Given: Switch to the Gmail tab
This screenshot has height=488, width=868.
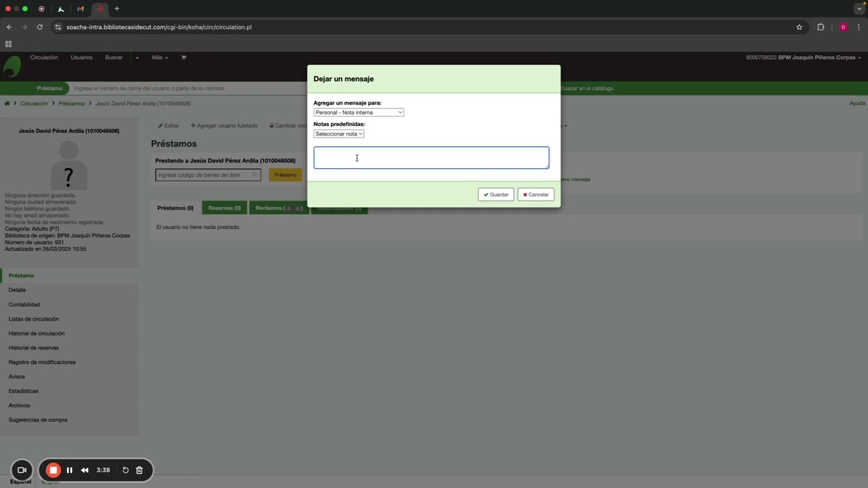Looking at the screenshot, I should coord(80,9).
